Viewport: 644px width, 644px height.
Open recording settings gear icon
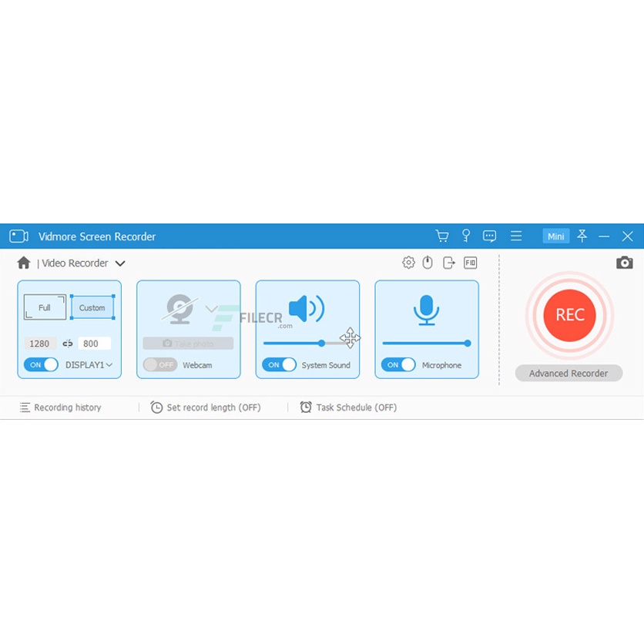point(408,263)
